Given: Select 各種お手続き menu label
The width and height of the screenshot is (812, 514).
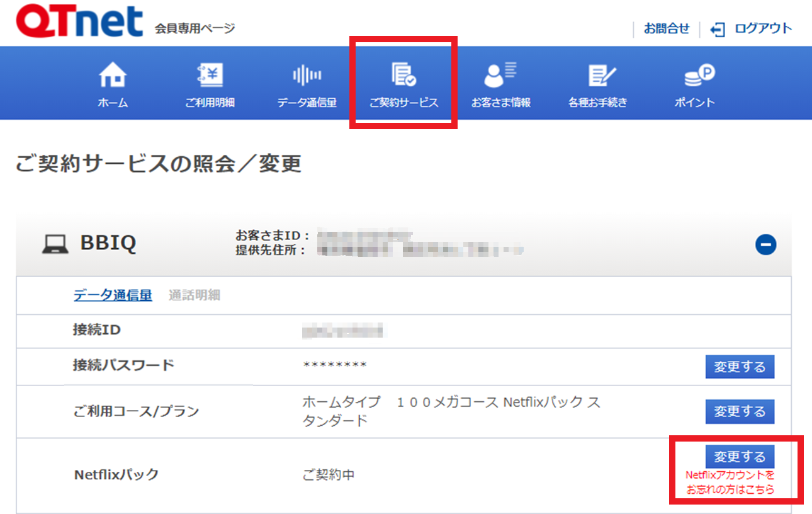Looking at the screenshot, I should tap(598, 103).
